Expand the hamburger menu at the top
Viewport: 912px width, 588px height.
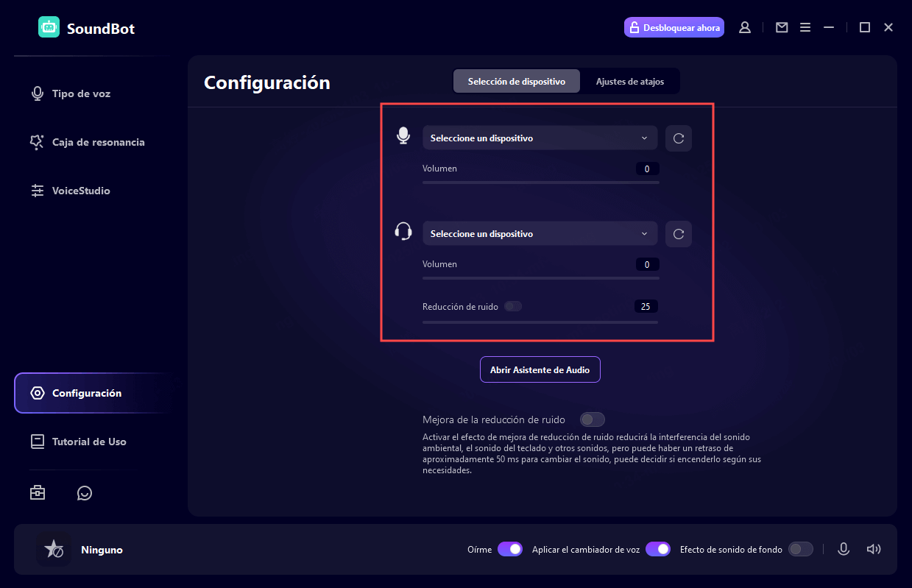(x=805, y=26)
